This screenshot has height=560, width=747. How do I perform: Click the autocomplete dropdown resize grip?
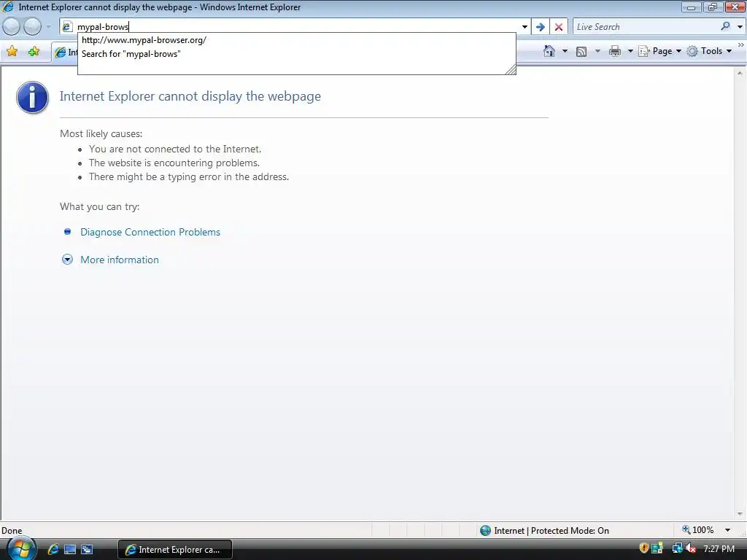click(511, 70)
